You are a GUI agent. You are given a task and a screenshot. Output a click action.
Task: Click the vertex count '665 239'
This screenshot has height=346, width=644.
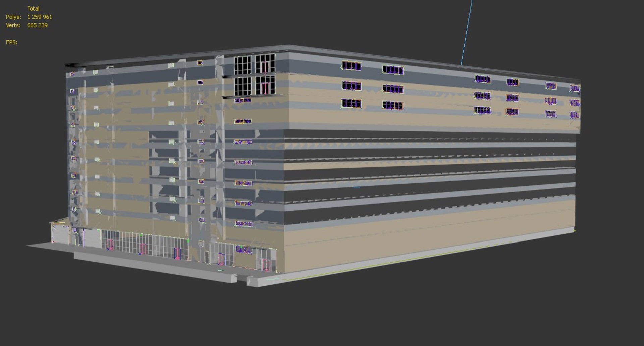pyautogui.click(x=37, y=25)
